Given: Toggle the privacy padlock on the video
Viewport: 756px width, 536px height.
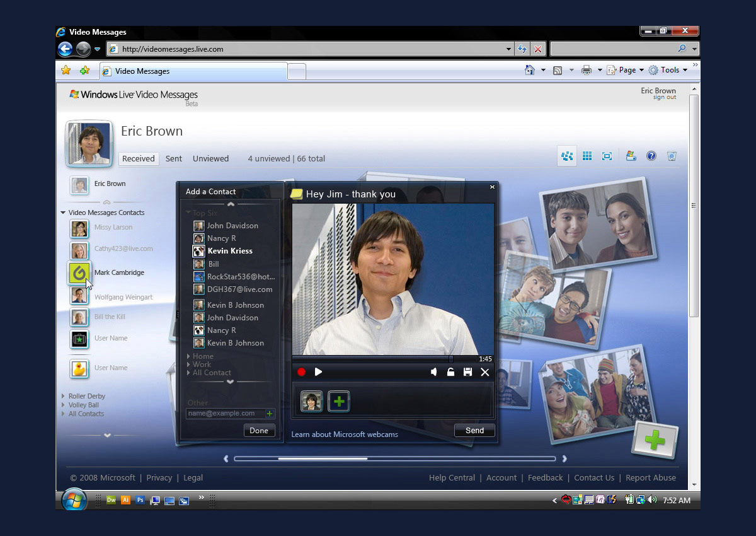Looking at the screenshot, I should (x=450, y=372).
